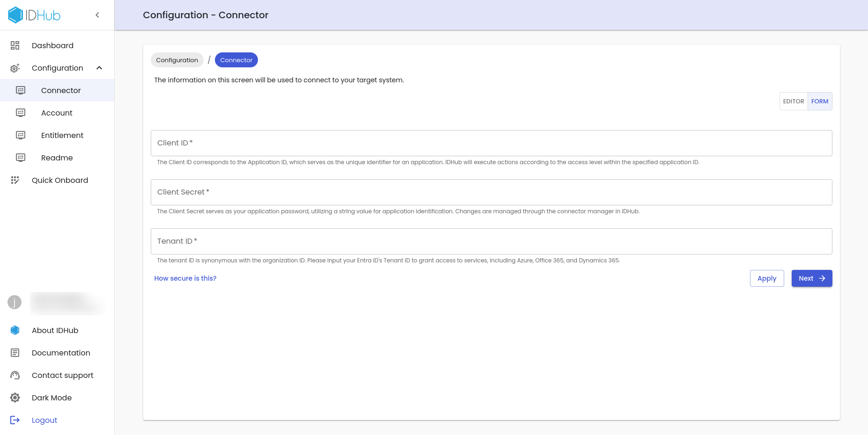This screenshot has height=435, width=868.
Task: Switch to EDITOR view
Action: point(793,101)
